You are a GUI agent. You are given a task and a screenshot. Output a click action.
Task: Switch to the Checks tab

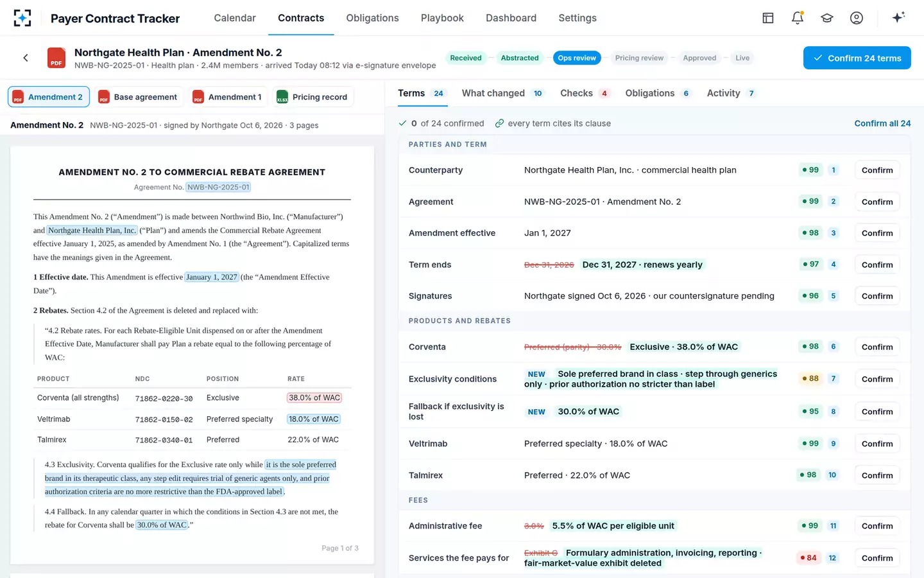[585, 93]
